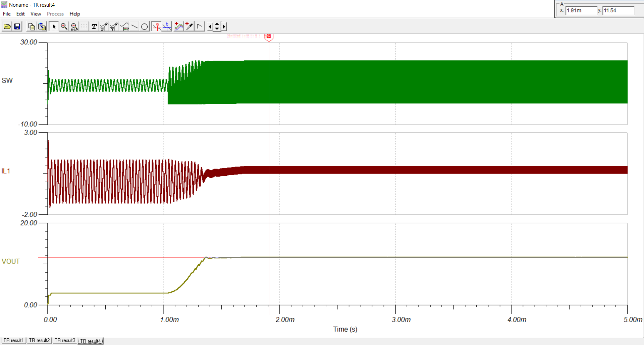Click the -2.00 IL1 axis value
The image size is (644, 345).
pyautogui.click(x=30, y=215)
